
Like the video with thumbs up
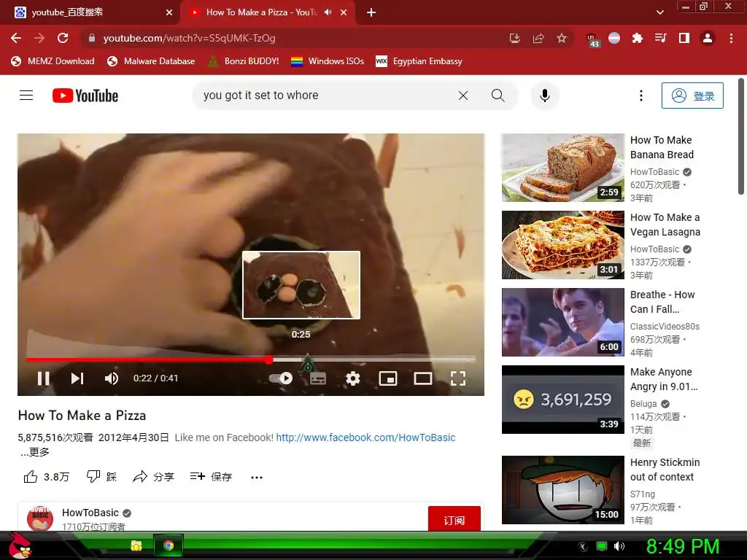pos(46,477)
